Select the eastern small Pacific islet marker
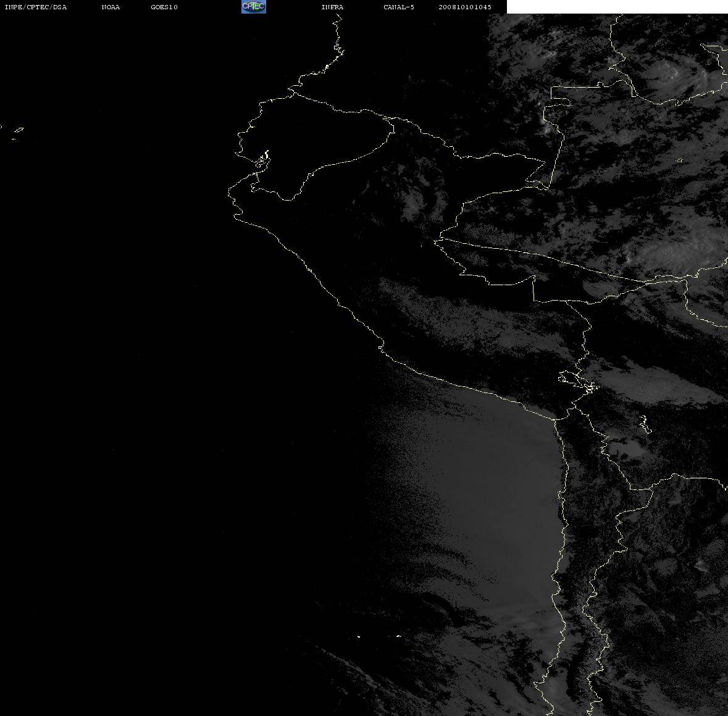 (399, 636)
